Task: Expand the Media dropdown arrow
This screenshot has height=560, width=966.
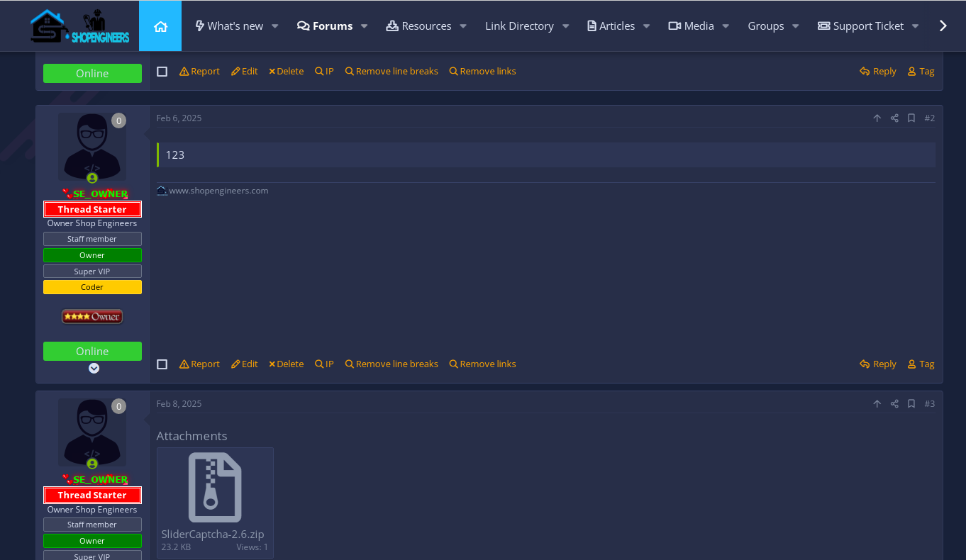Action: coord(726,26)
